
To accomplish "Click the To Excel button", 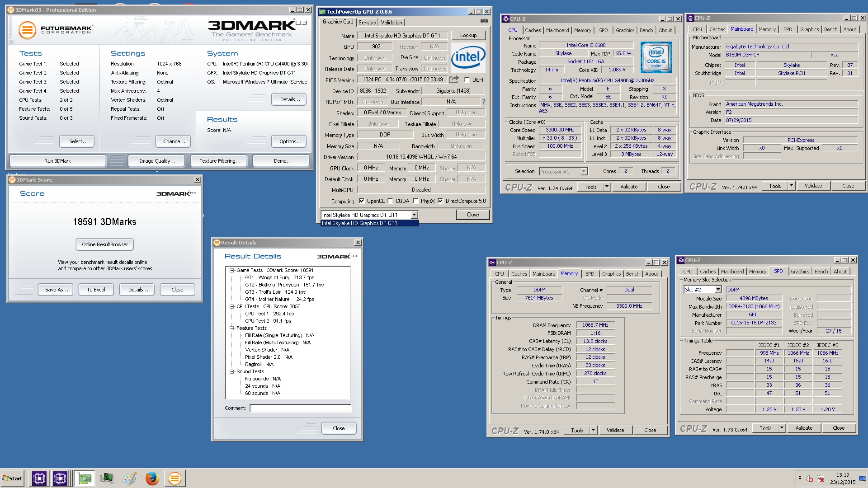I will point(96,290).
